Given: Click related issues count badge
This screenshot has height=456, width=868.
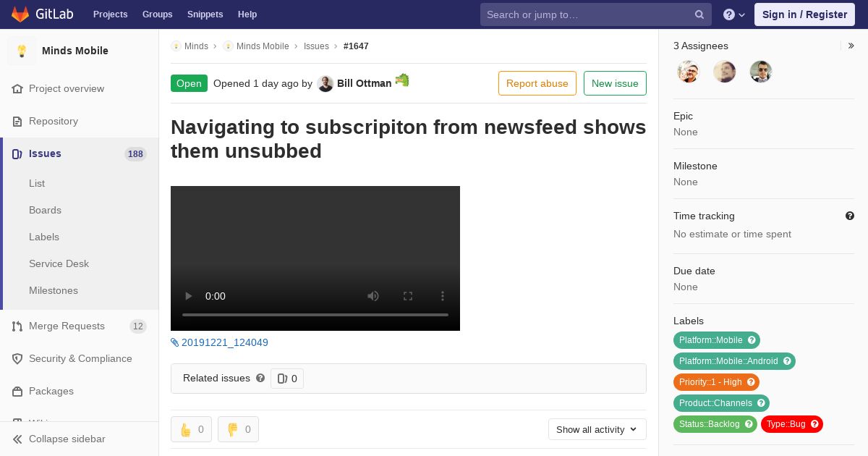Looking at the screenshot, I should tap(287, 379).
